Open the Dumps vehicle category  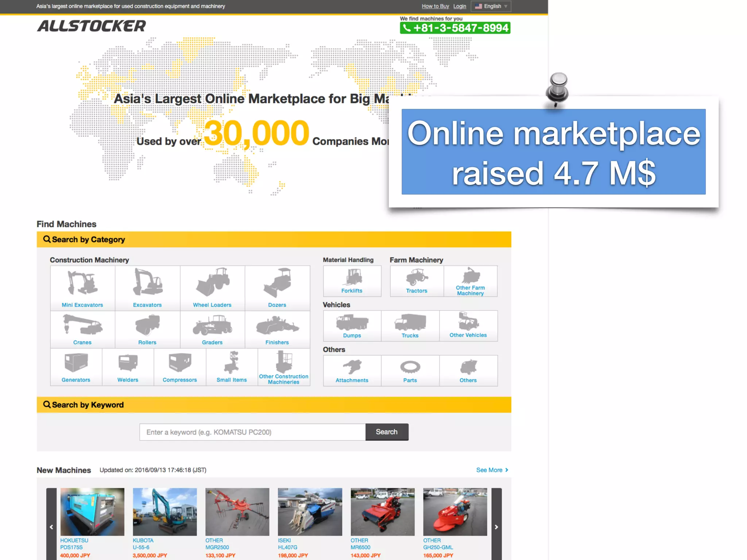[352, 326]
